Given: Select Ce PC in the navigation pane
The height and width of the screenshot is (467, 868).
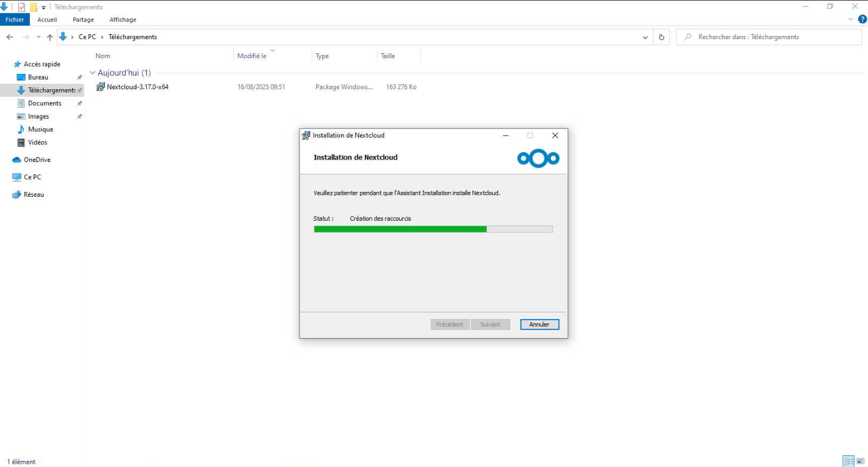Looking at the screenshot, I should point(32,177).
